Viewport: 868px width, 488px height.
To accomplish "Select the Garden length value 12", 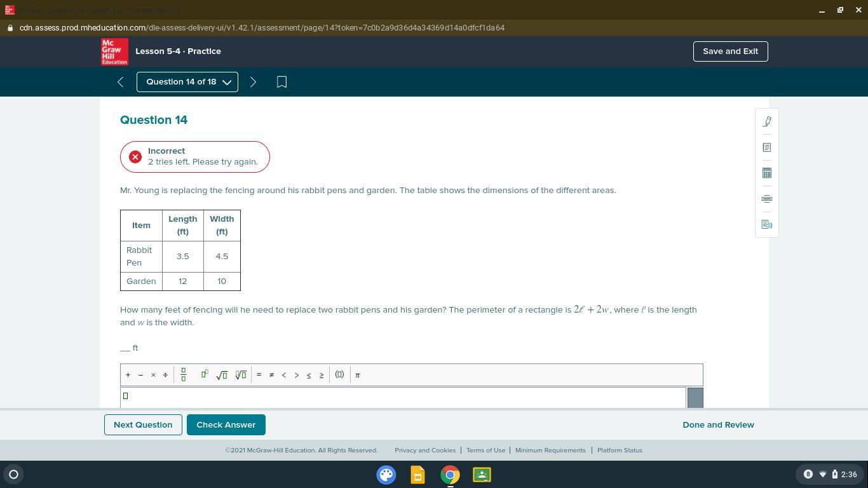I will 183,281.
